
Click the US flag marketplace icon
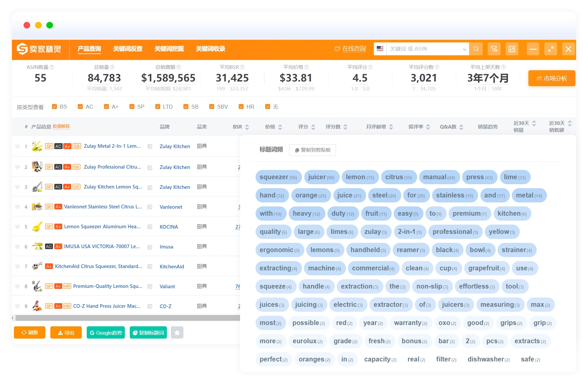[x=380, y=49]
